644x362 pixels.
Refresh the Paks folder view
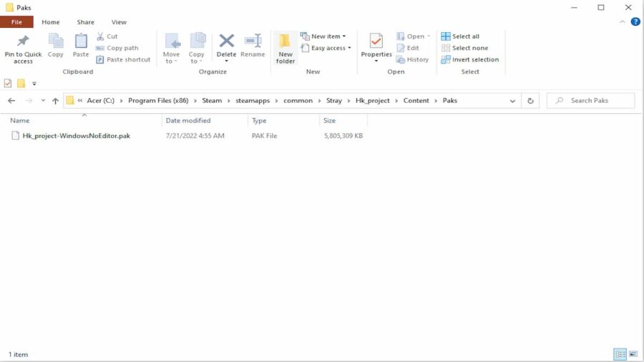point(530,101)
